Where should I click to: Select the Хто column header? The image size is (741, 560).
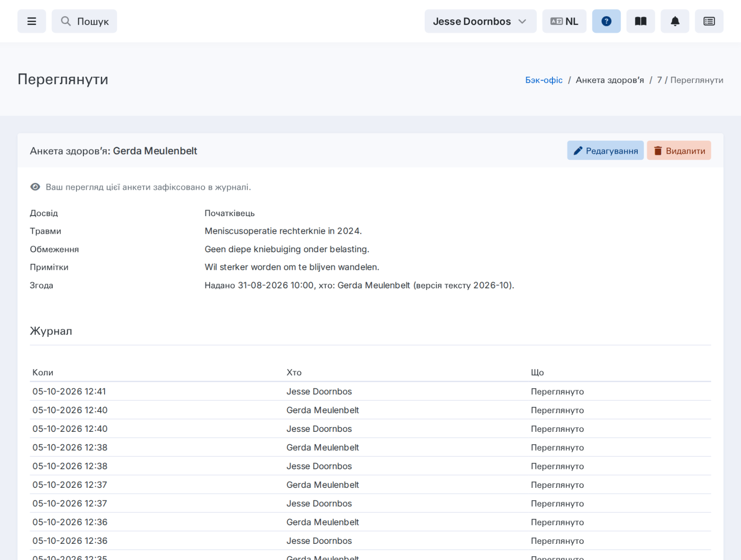294,373
